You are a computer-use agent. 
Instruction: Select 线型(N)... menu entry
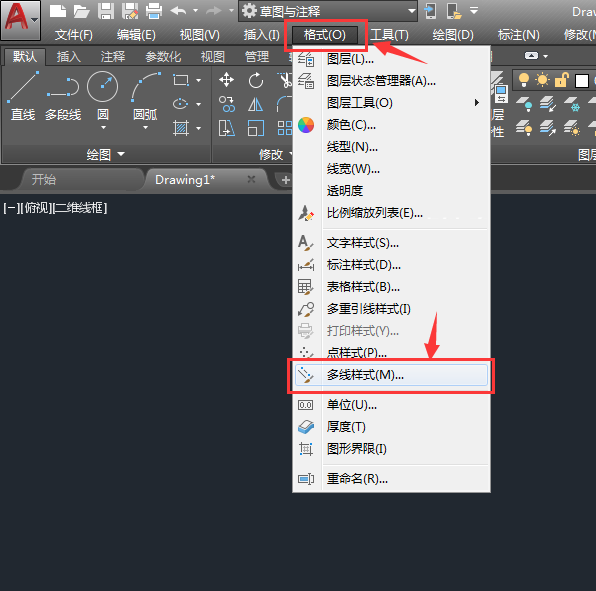coord(391,147)
